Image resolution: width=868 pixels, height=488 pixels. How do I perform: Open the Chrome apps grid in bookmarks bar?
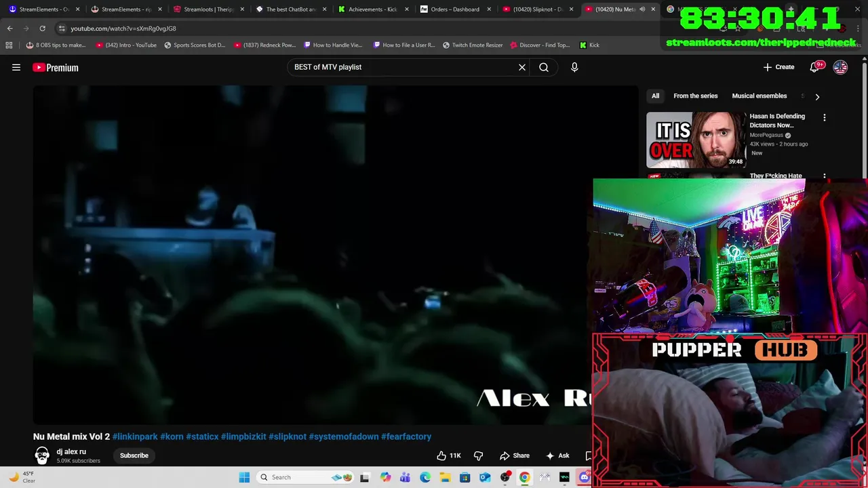(9, 45)
